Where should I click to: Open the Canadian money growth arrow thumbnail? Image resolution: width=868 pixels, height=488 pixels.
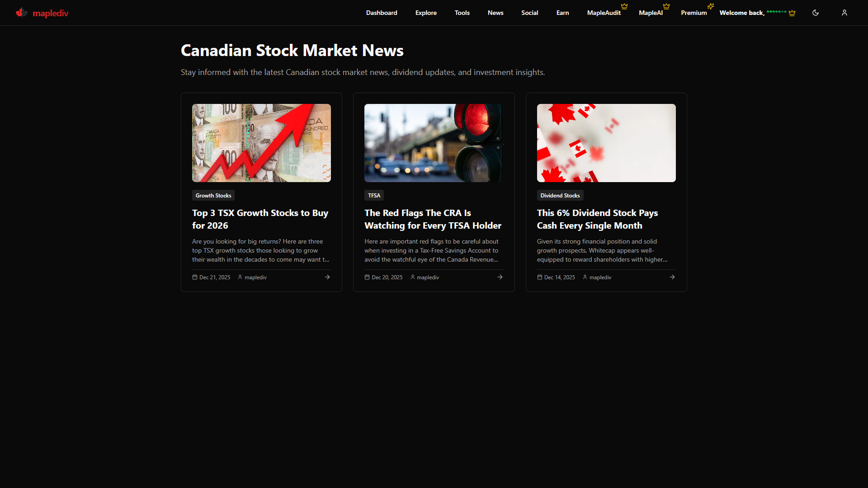[x=261, y=143]
